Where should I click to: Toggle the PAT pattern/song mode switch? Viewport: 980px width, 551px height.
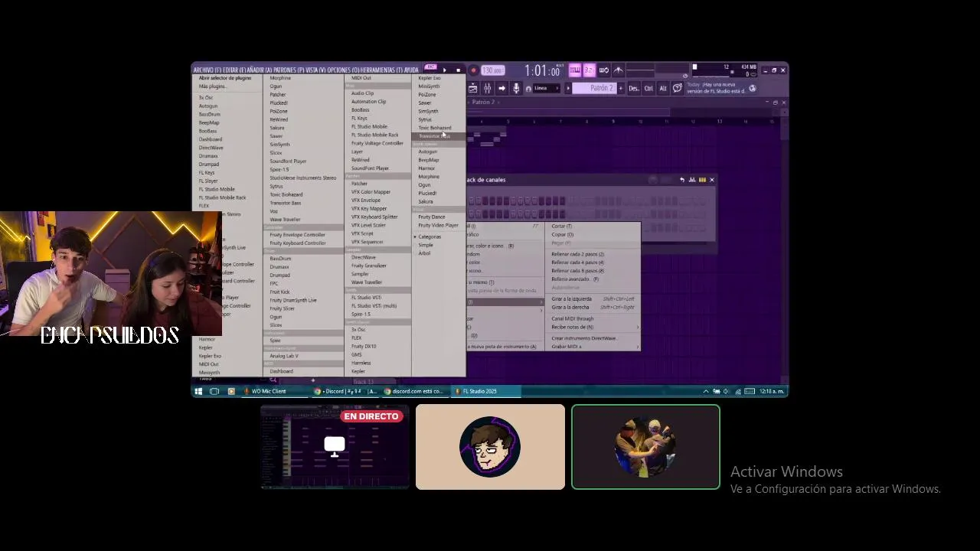(430, 67)
